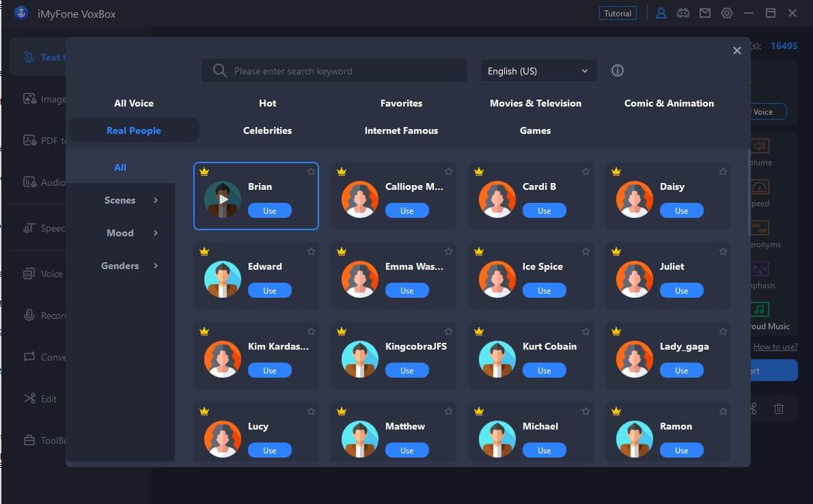
Task: Click the search magnifier icon
Action: [220, 70]
